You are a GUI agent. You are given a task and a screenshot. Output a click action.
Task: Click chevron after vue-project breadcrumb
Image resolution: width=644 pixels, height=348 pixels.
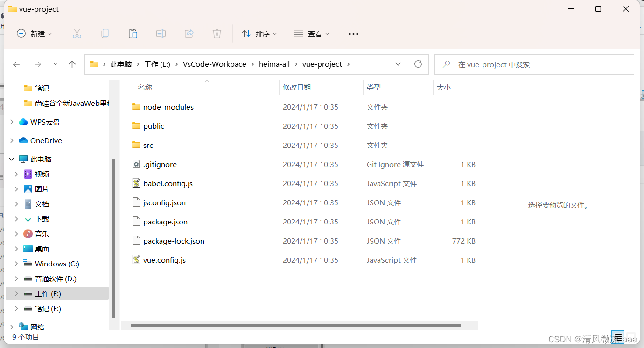tap(349, 64)
